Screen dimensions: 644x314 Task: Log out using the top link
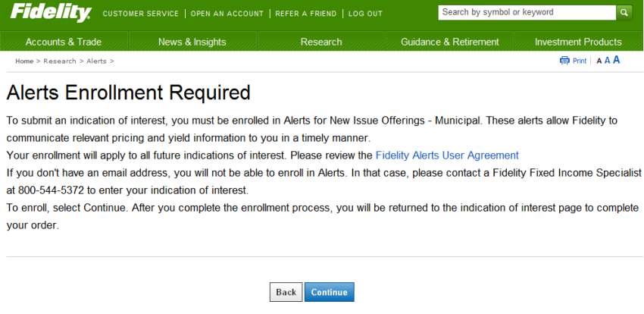click(x=365, y=14)
